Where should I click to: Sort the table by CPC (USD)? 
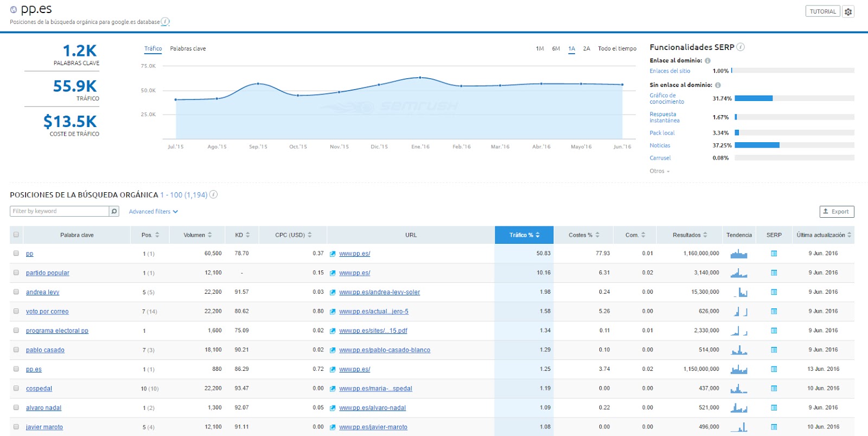point(293,235)
